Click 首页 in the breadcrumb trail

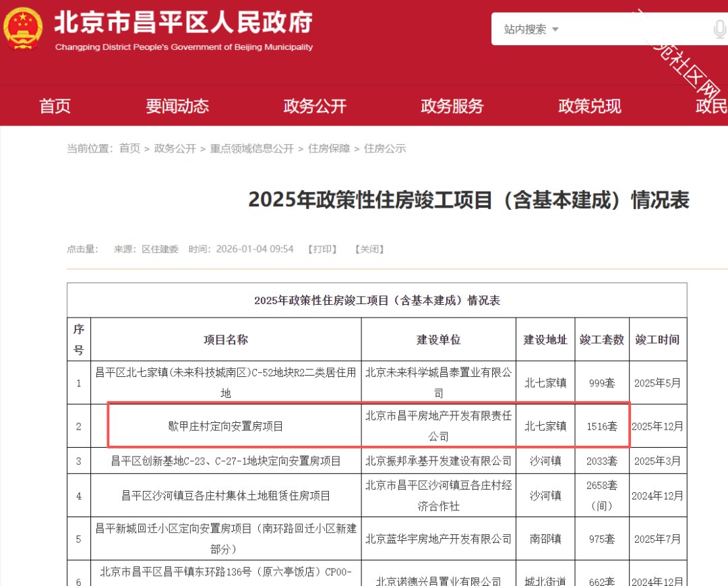pos(129,148)
